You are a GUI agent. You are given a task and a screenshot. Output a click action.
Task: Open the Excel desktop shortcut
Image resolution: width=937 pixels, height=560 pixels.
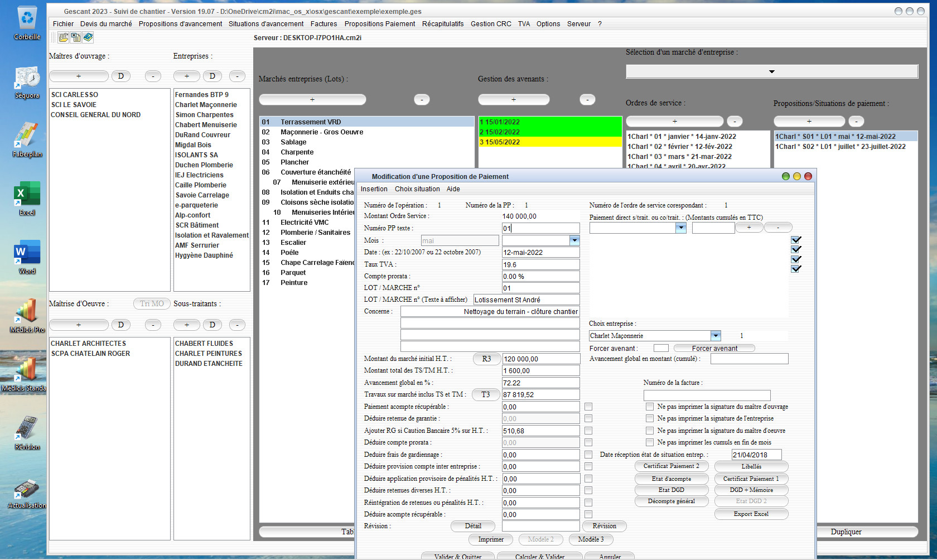pos(27,199)
